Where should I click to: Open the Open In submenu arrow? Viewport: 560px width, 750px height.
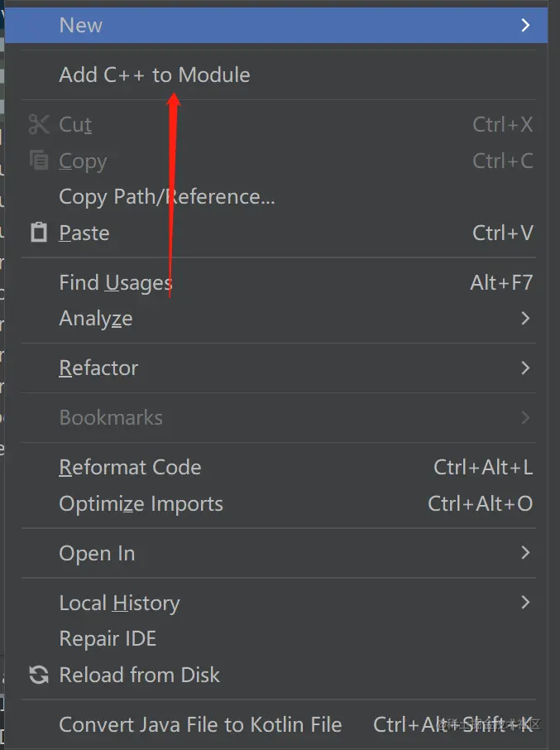coord(525,552)
